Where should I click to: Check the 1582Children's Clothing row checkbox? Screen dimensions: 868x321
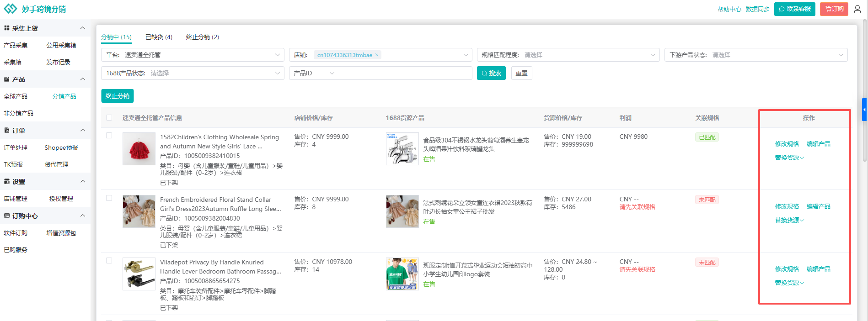[109, 136]
